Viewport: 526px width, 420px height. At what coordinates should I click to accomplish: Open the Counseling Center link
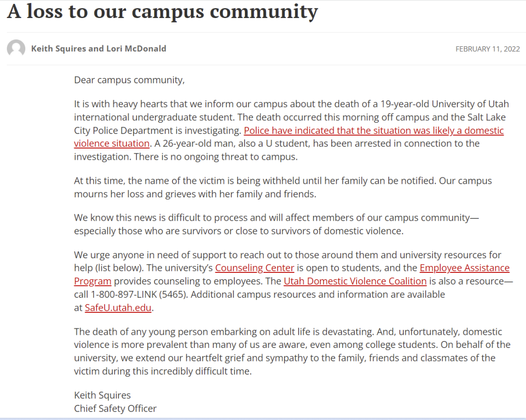click(255, 268)
